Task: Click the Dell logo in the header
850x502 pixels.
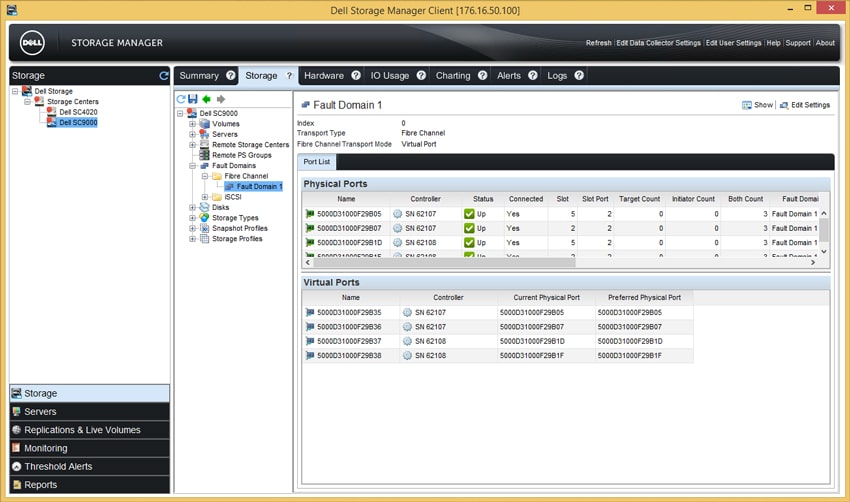Action: pyautogui.click(x=32, y=43)
